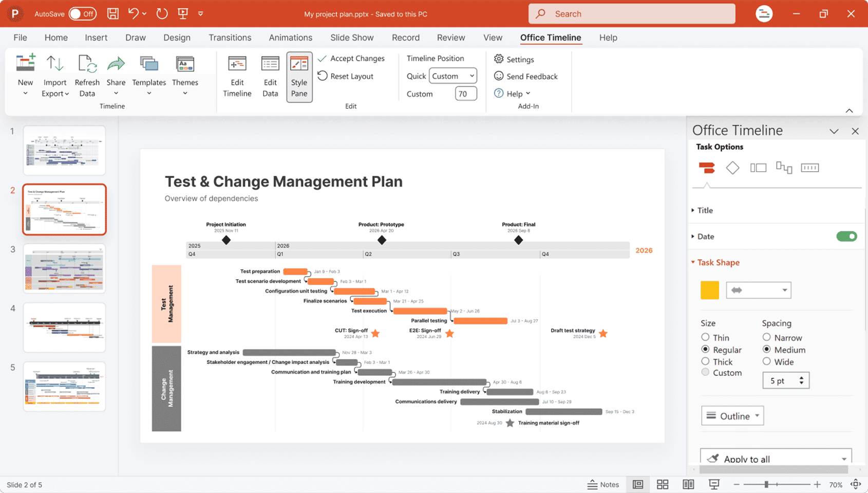868x493 pixels.
Task: Select Custom size radio button
Action: (x=705, y=372)
